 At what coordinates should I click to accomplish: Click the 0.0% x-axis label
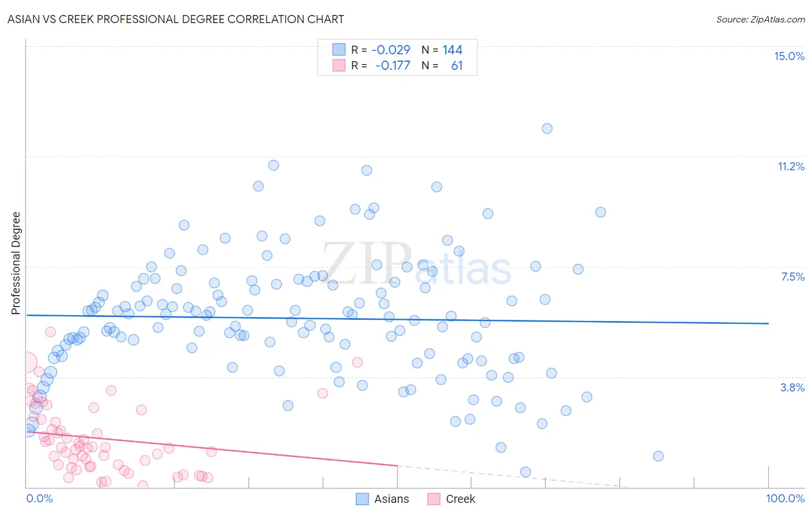point(39,498)
